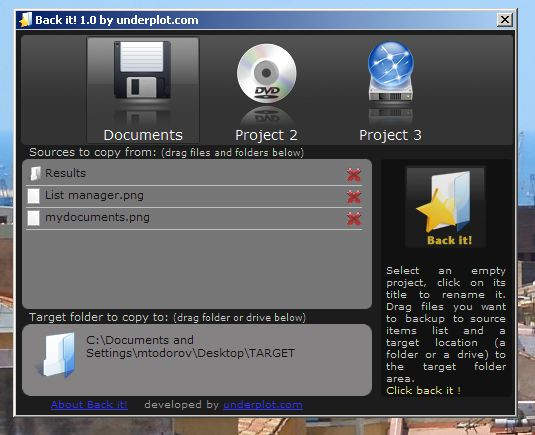Rename the Documents project title
Viewport: 535px width, 435px height.
click(x=143, y=135)
